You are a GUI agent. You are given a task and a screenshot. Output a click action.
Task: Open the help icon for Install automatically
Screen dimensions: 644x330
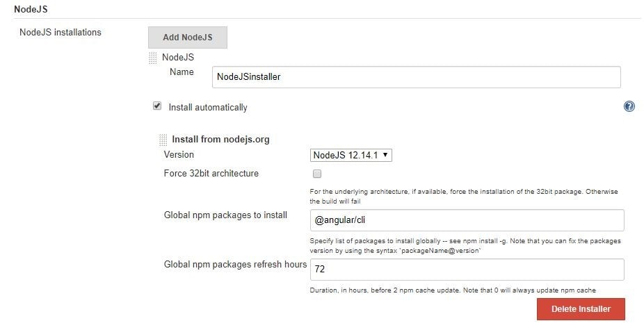click(x=629, y=107)
